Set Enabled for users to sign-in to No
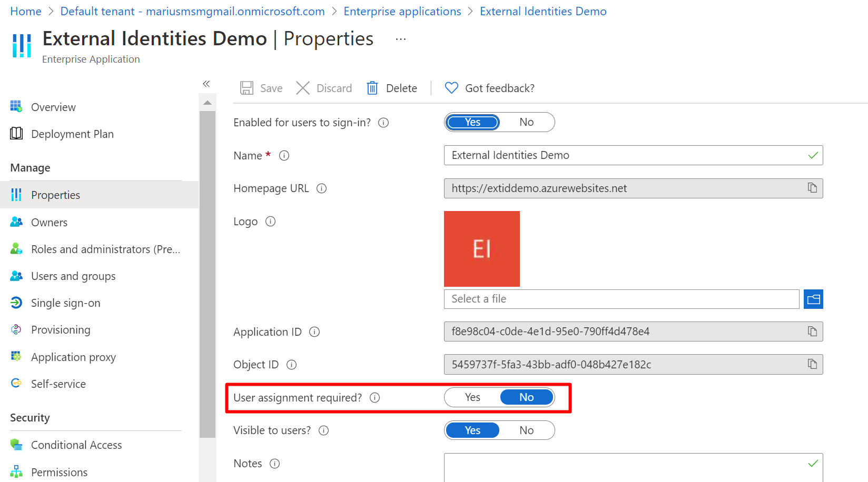 coord(526,122)
